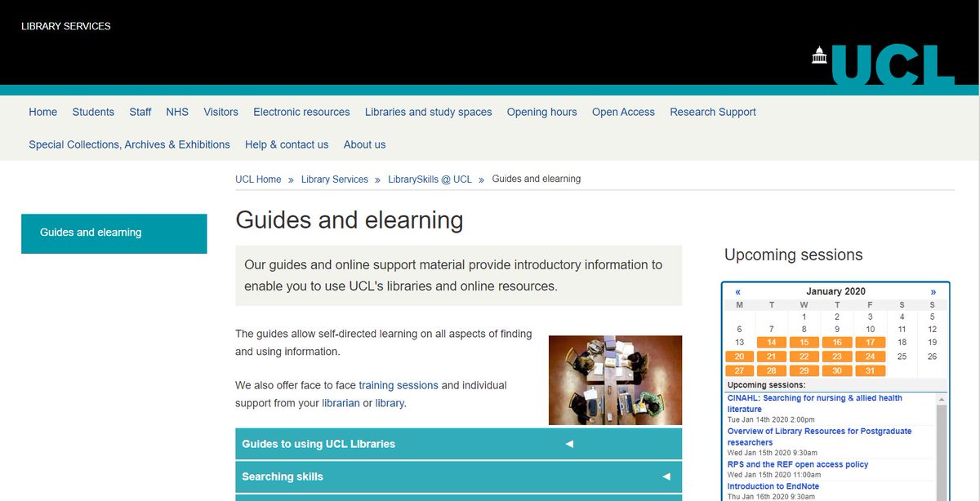This screenshot has height=501, width=980.
Task: Select January 22 in calendar
Action: pos(804,357)
